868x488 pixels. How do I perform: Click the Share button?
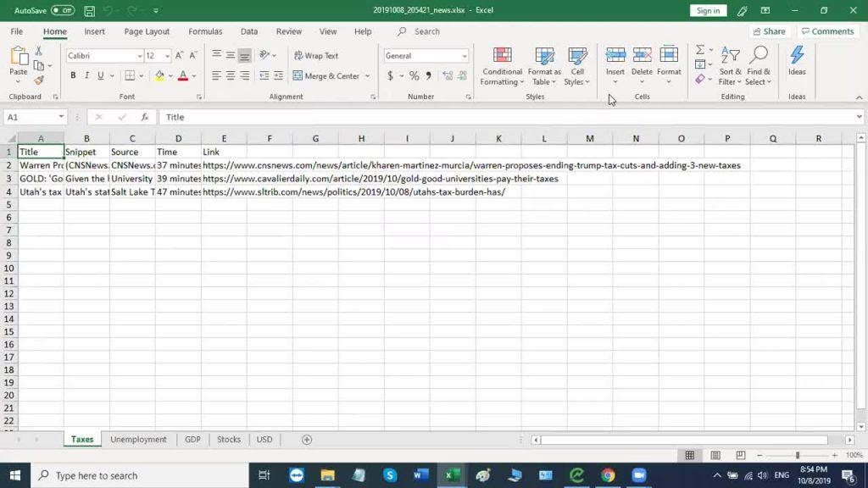[768, 31]
